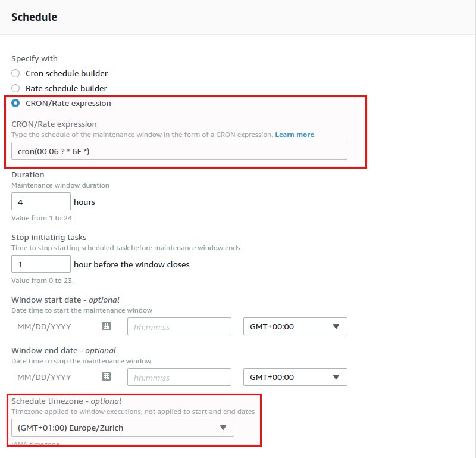Open calendar picker for Window end date
The image size is (476, 458).
107,376
